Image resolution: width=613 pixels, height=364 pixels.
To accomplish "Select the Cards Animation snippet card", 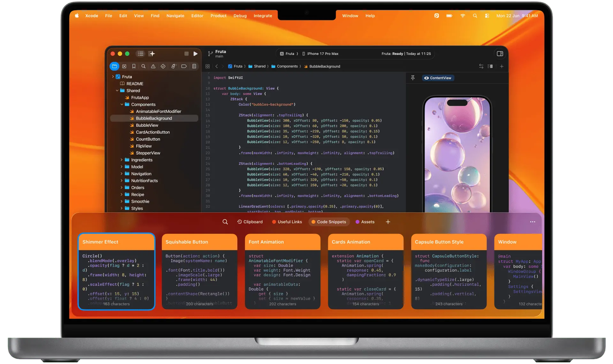I will point(366,271).
